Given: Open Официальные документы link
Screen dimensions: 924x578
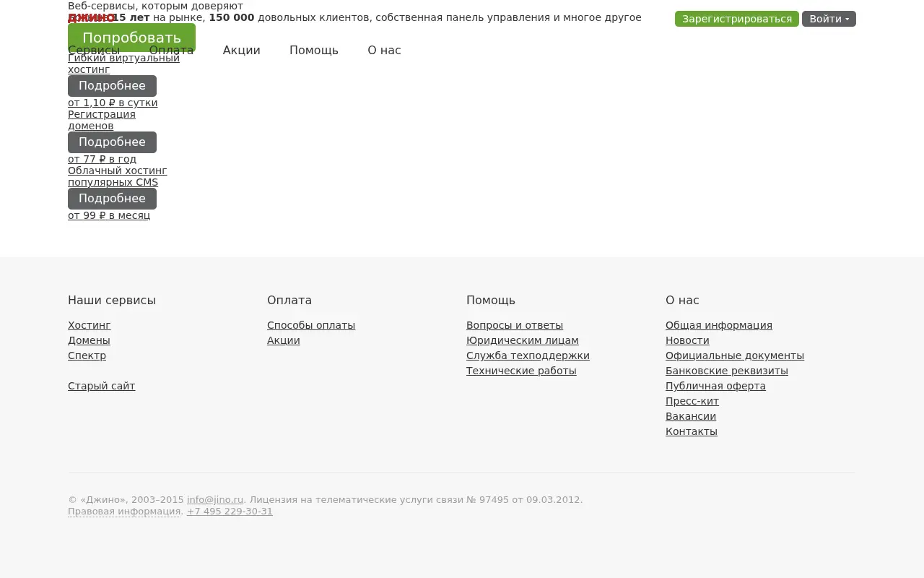Looking at the screenshot, I should pos(735,355).
